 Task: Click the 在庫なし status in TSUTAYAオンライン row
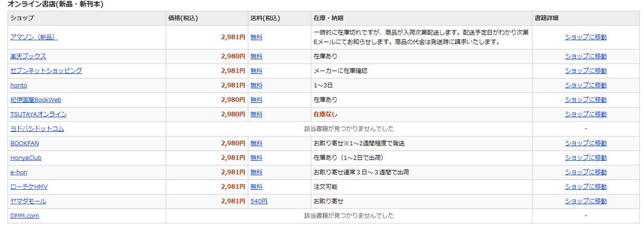[326, 114]
